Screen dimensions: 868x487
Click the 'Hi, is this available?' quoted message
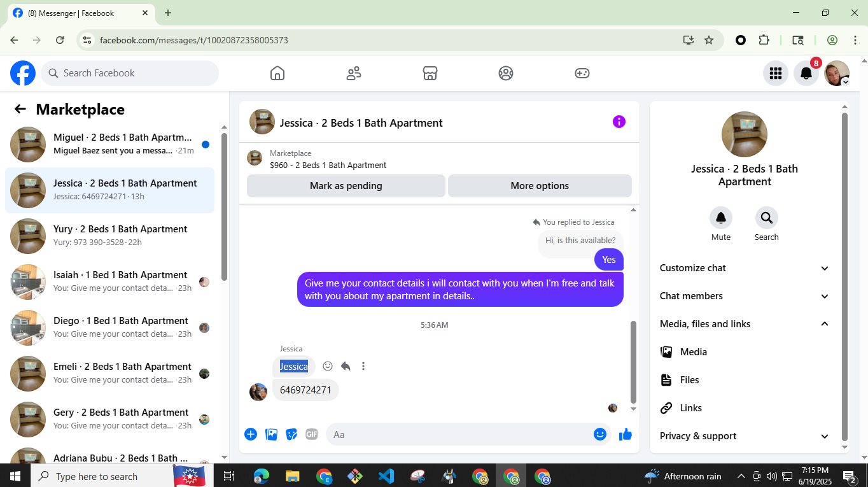click(x=580, y=241)
